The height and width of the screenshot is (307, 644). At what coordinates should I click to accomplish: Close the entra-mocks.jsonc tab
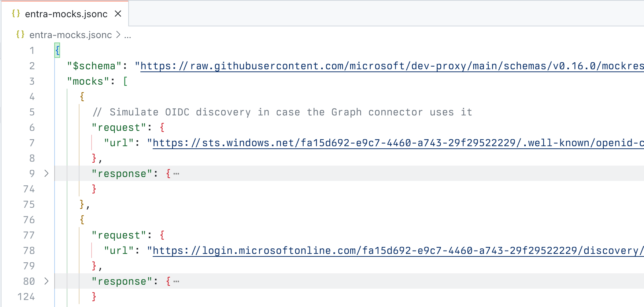[118, 14]
